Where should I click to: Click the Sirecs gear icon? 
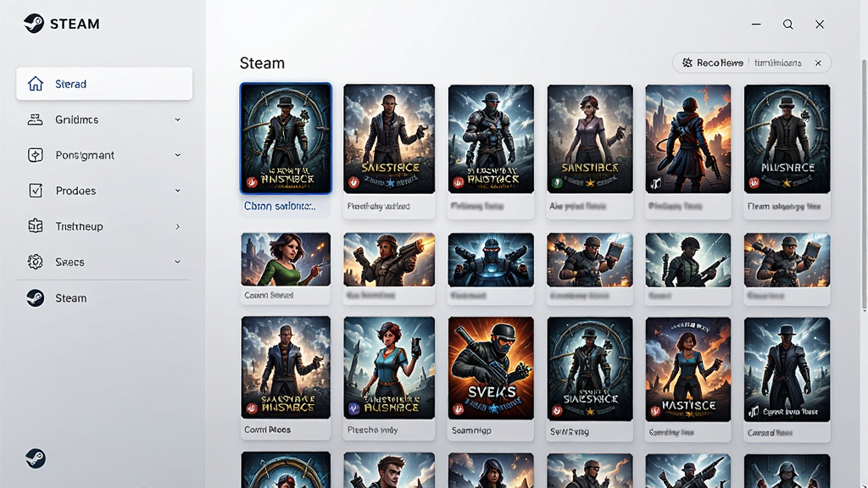36,262
